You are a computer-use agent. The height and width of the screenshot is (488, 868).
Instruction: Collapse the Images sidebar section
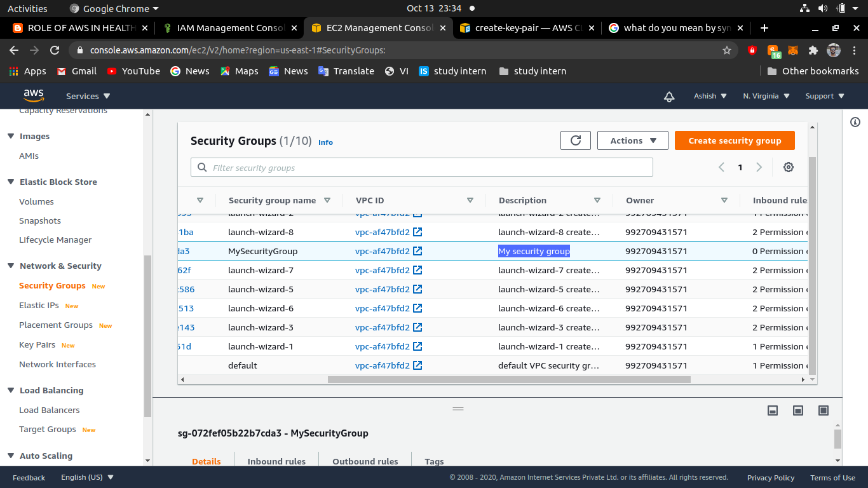click(11, 136)
